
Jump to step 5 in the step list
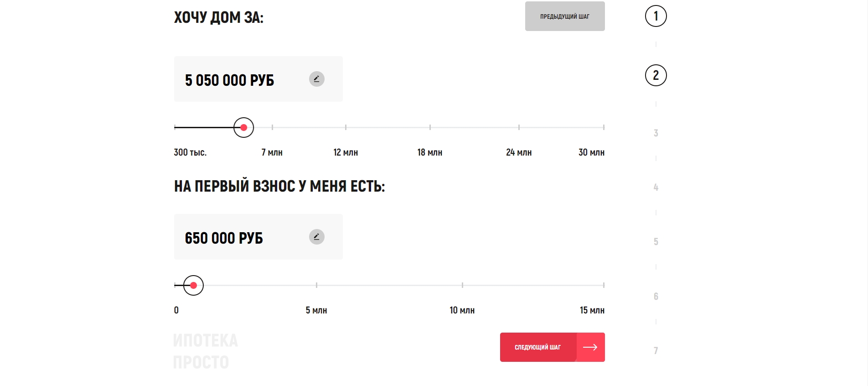(x=656, y=241)
